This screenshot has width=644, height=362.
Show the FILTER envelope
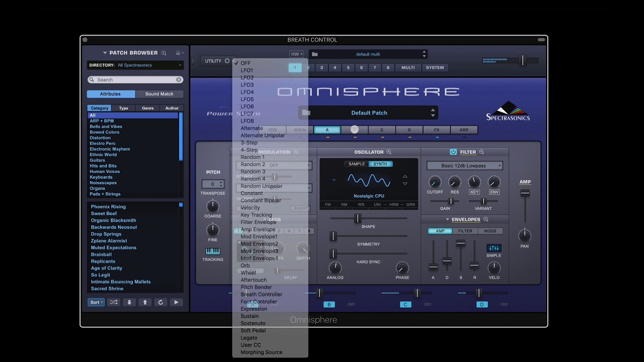(x=465, y=231)
